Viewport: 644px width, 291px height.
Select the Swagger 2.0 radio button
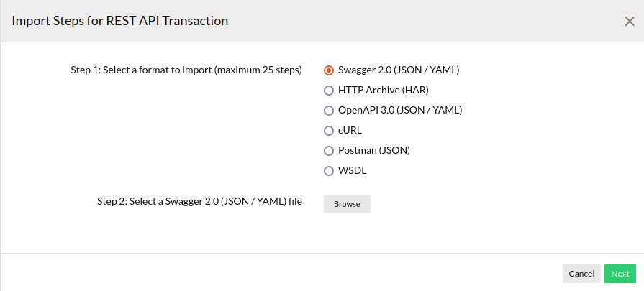click(329, 70)
